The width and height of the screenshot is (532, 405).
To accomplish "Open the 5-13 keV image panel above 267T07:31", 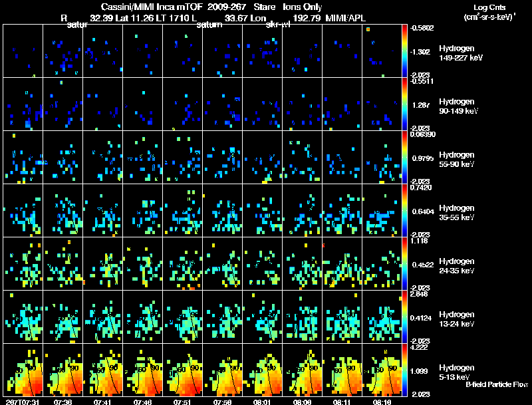I will click(x=23, y=370).
